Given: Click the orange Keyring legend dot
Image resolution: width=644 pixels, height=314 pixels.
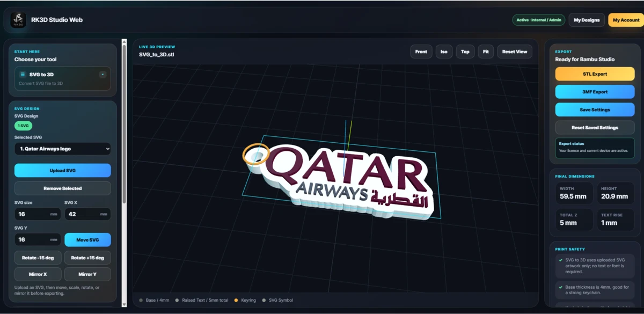Looking at the screenshot, I should 236,300.
